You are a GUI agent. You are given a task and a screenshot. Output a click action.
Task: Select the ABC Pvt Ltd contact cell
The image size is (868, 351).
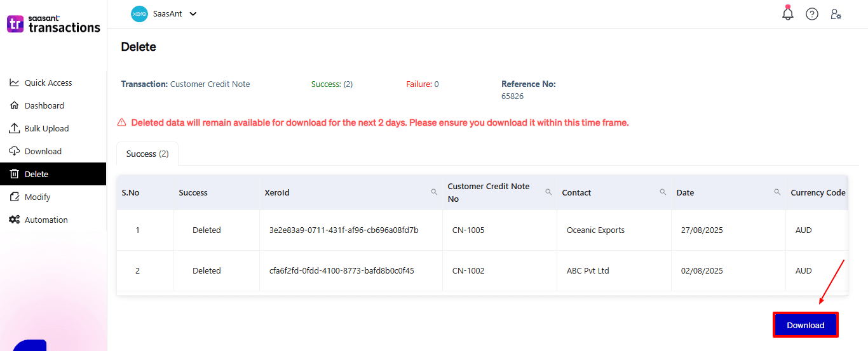coord(588,270)
